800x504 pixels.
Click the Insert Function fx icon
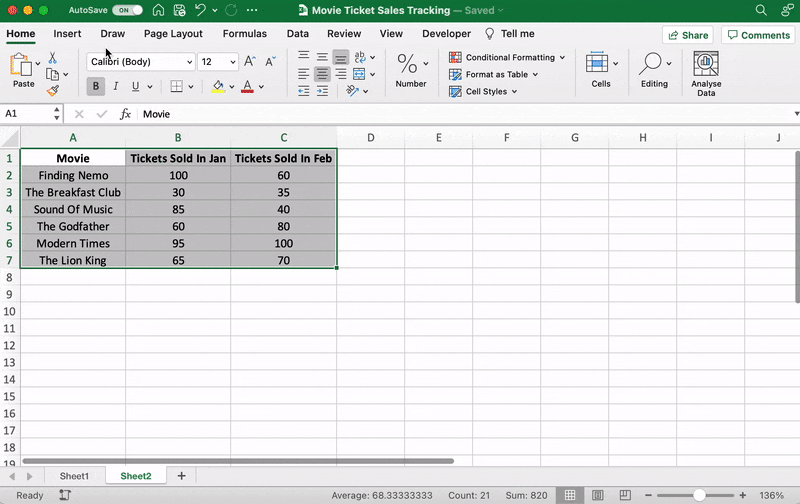[x=126, y=114]
